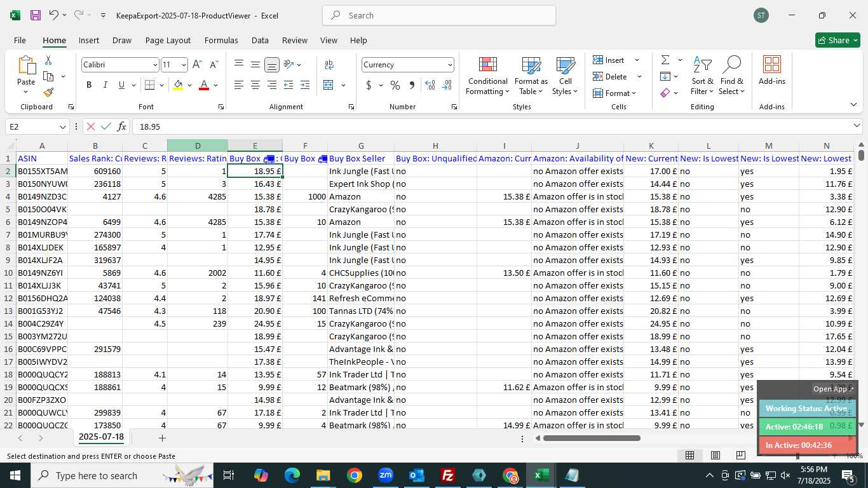Open the font size dropdown
868x488 pixels.
click(x=184, y=65)
